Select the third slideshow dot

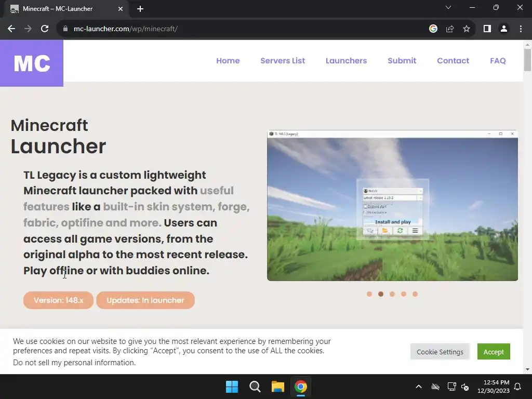[x=392, y=294]
